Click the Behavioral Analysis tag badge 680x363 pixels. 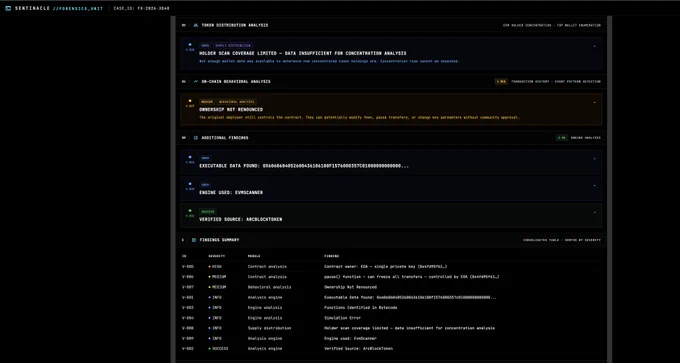236,102
